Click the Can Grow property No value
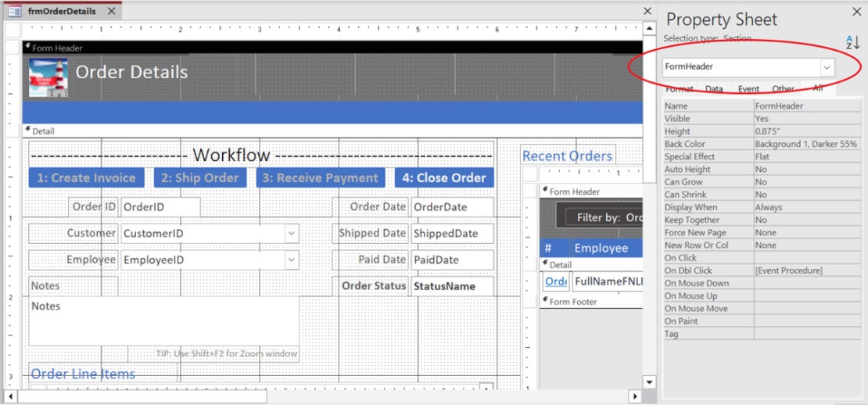This screenshot has height=405, width=868. (x=807, y=182)
